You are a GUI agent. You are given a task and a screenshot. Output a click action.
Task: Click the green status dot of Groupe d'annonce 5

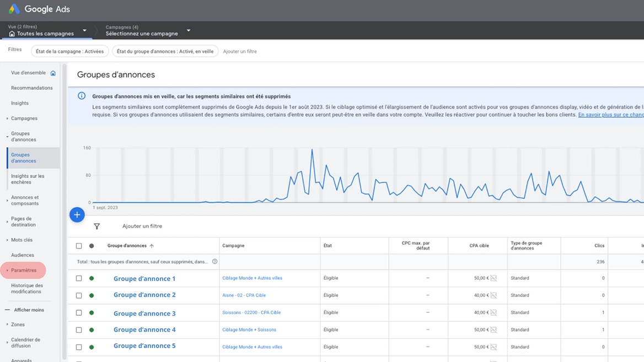click(x=92, y=347)
